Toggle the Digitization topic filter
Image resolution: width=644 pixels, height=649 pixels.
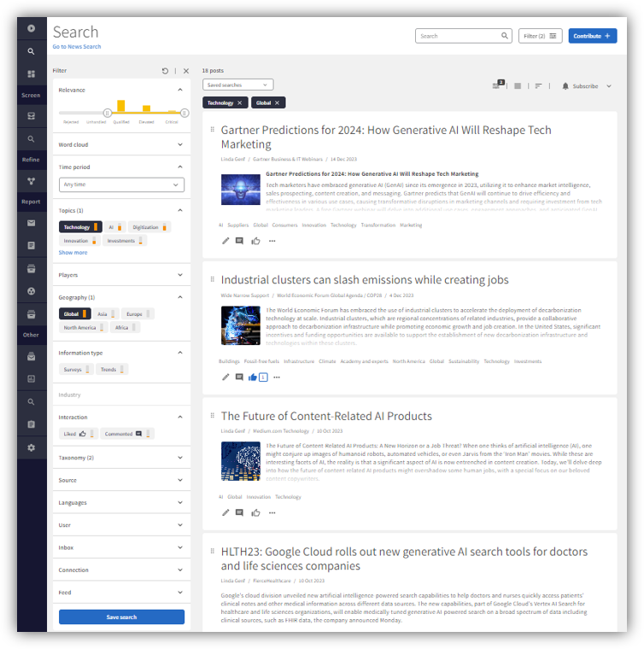coord(149,227)
